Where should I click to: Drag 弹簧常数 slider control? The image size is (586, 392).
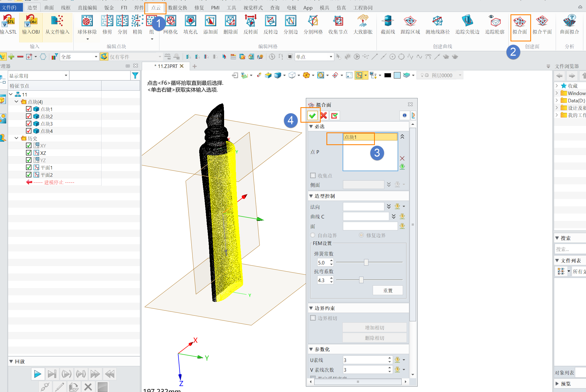click(366, 263)
